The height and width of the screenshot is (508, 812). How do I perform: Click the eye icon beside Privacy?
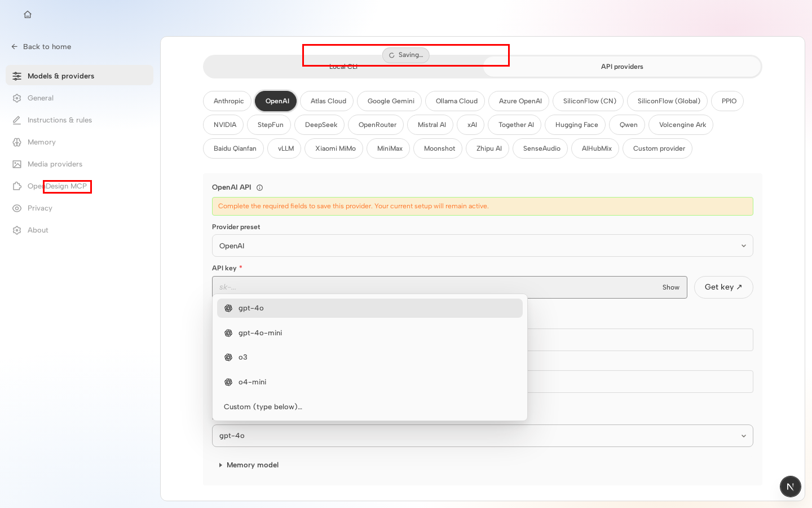(17, 208)
